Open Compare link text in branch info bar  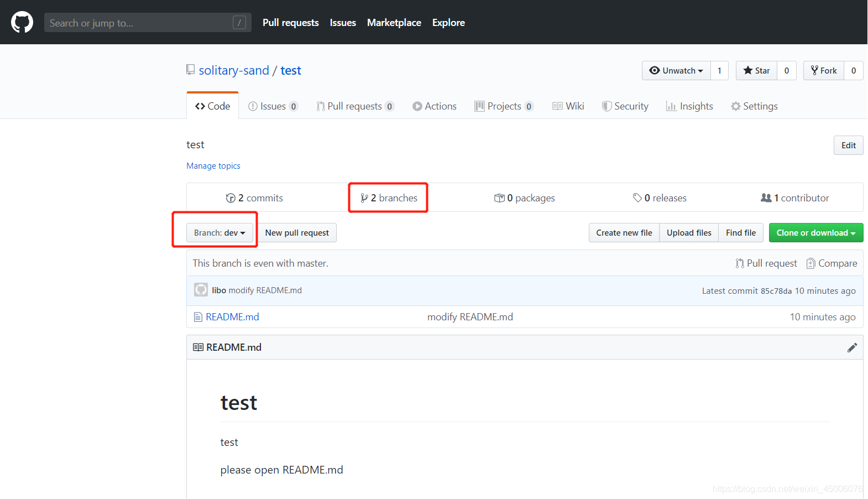click(x=838, y=263)
